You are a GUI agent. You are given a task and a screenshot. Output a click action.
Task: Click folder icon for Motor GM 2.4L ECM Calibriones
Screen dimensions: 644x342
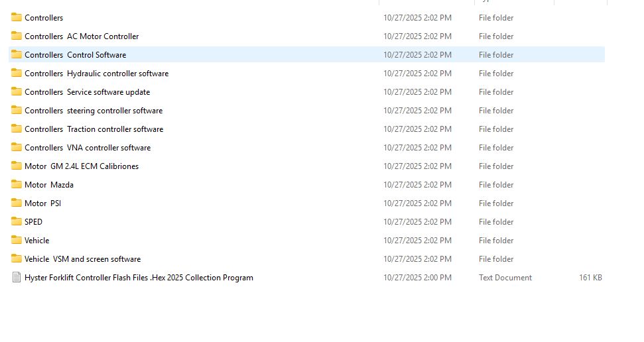[x=17, y=166]
